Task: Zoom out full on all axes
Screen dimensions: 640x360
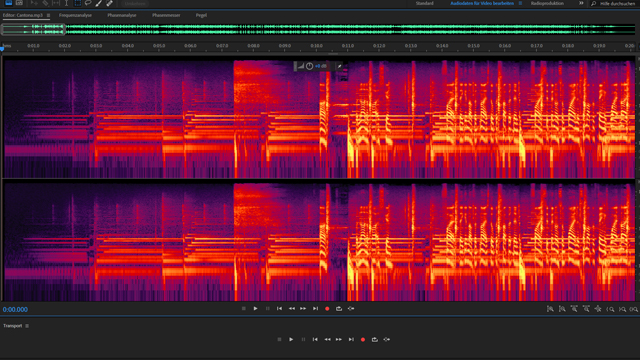Action: (x=598, y=309)
